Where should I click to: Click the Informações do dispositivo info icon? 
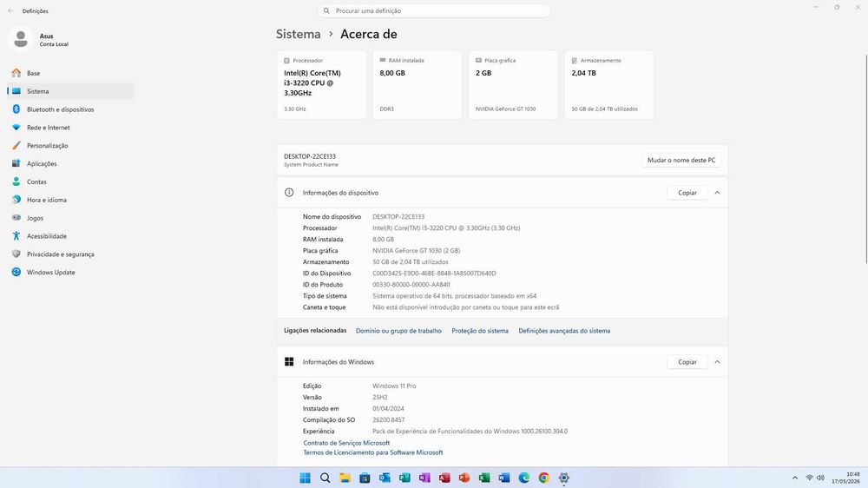click(289, 193)
